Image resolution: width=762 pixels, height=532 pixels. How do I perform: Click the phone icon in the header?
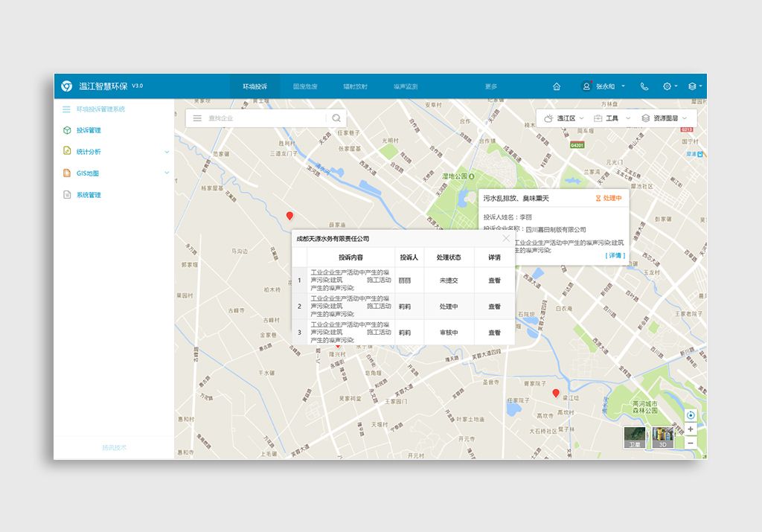pyautogui.click(x=644, y=86)
